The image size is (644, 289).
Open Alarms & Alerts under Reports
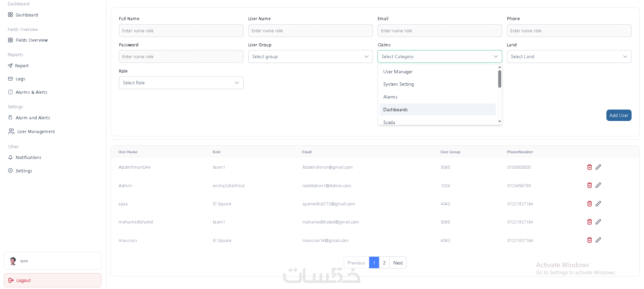point(28,92)
